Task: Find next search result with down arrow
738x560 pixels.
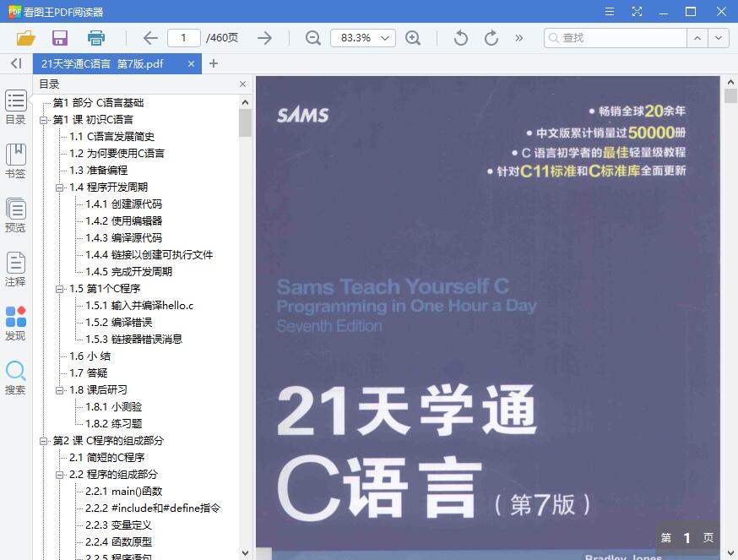Action: click(x=719, y=38)
